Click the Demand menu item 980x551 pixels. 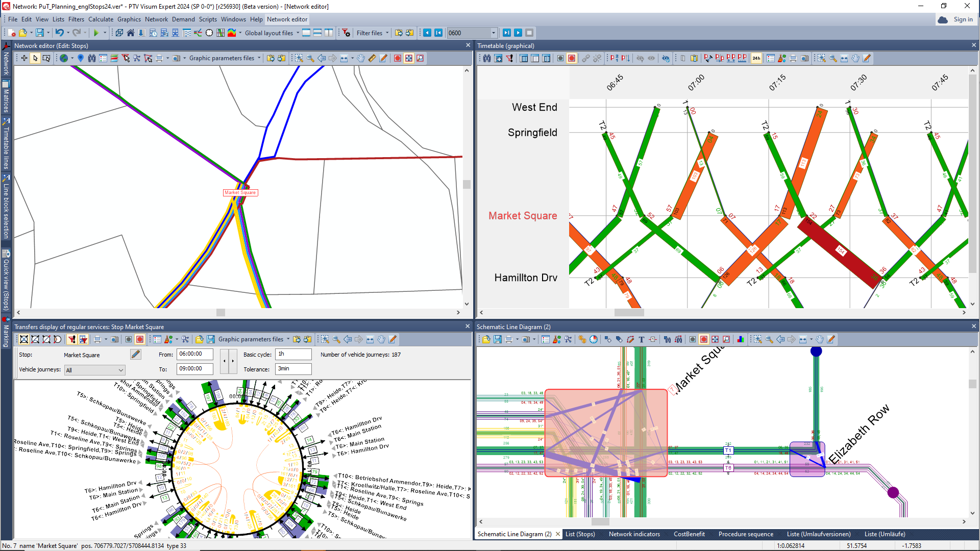(182, 18)
